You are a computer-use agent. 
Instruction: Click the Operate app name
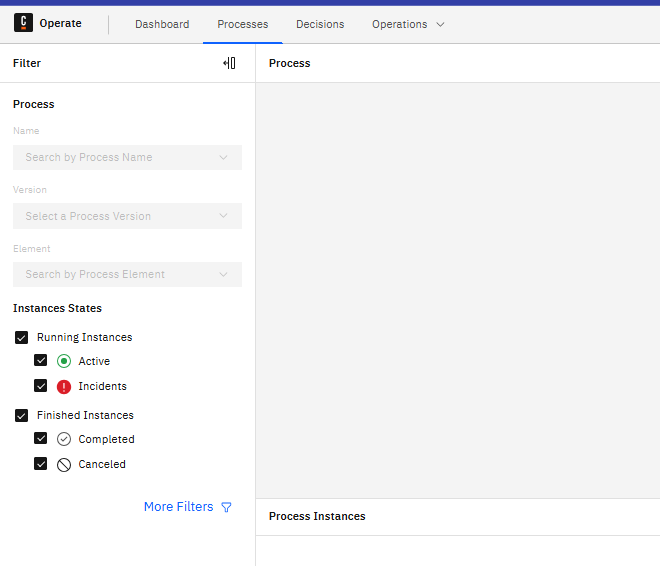coord(61,23)
